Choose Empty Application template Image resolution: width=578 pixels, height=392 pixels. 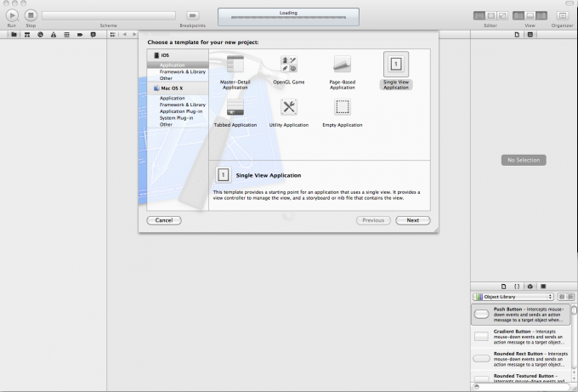[x=342, y=113]
